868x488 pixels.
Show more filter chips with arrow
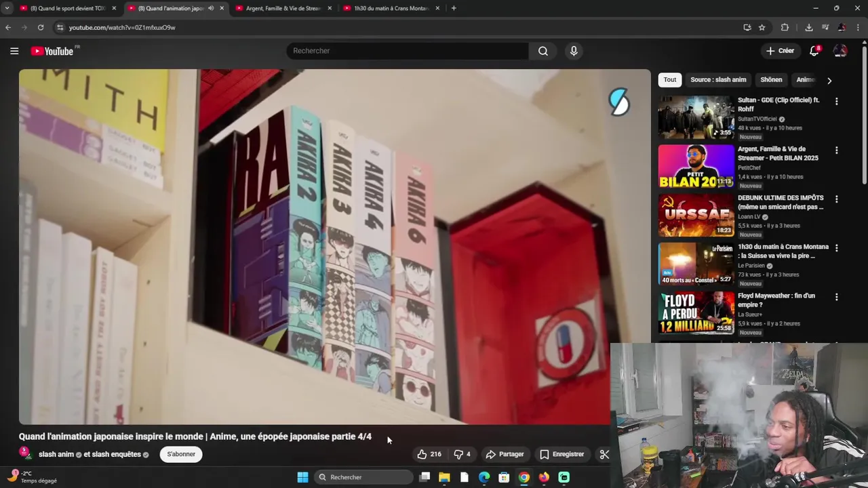click(829, 80)
